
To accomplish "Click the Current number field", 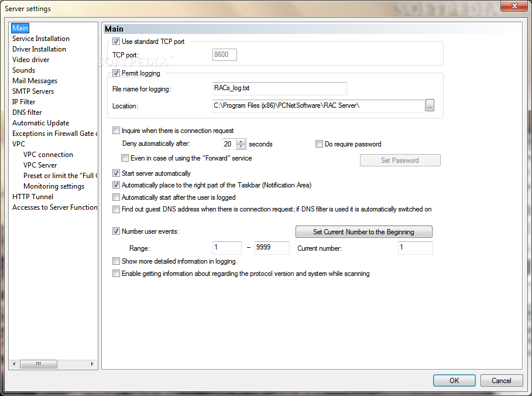I will tap(416, 248).
